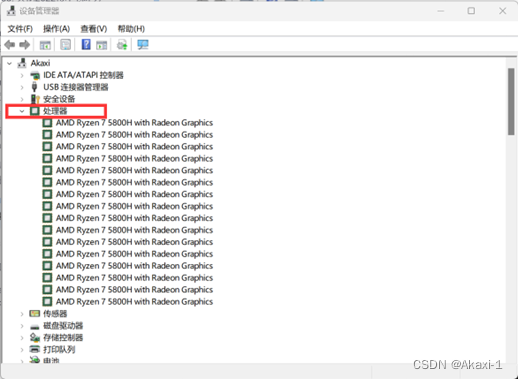Click the show/hide console tree icon

coord(45,45)
